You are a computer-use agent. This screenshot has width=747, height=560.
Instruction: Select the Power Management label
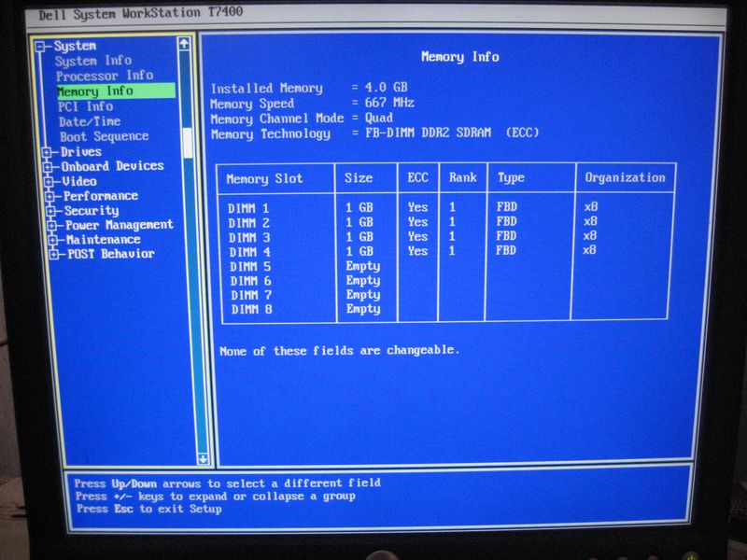[120, 225]
